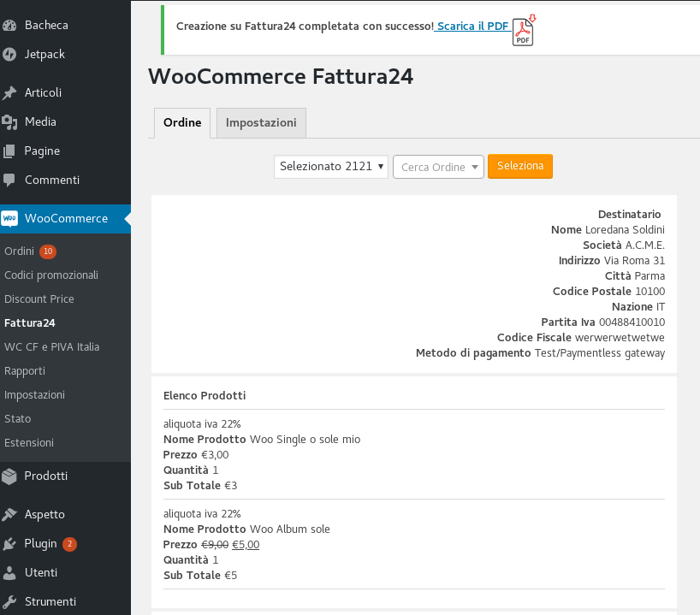Go to Articoli menu label
The height and width of the screenshot is (615, 700).
pos(43,93)
